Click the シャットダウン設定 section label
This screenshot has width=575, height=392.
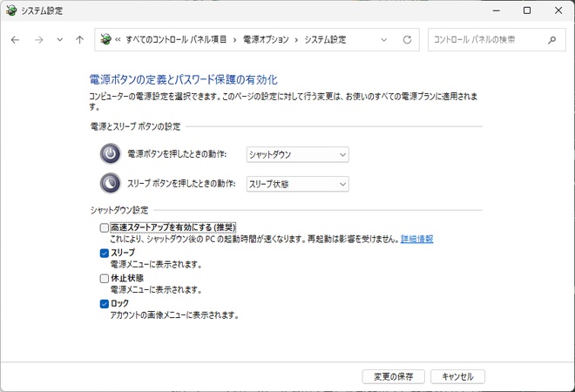coord(119,210)
